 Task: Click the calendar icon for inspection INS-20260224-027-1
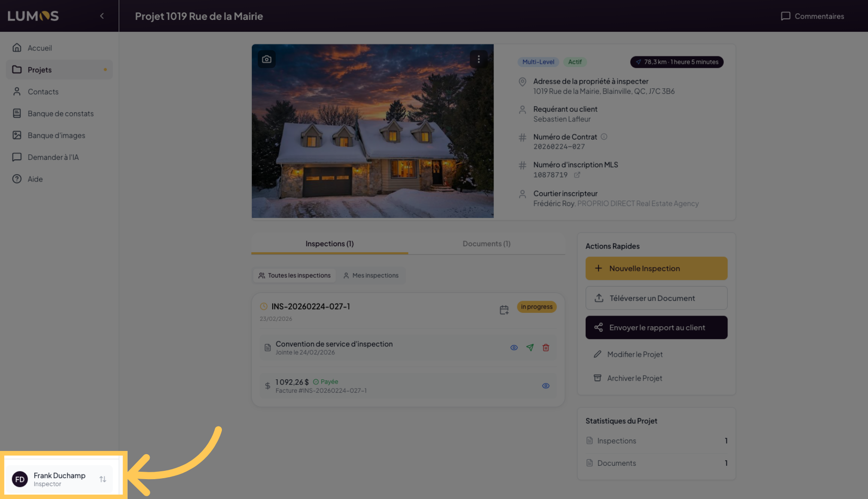pyautogui.click(x=504, y=310)
